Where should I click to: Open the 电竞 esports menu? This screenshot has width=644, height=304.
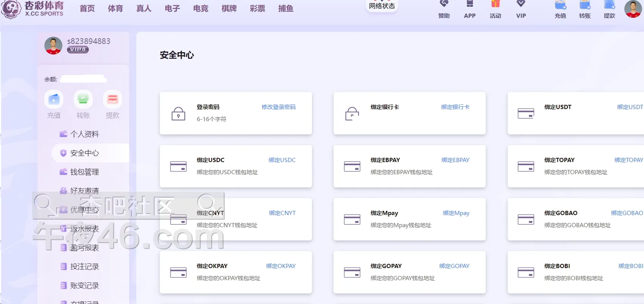tap(200, 9)
